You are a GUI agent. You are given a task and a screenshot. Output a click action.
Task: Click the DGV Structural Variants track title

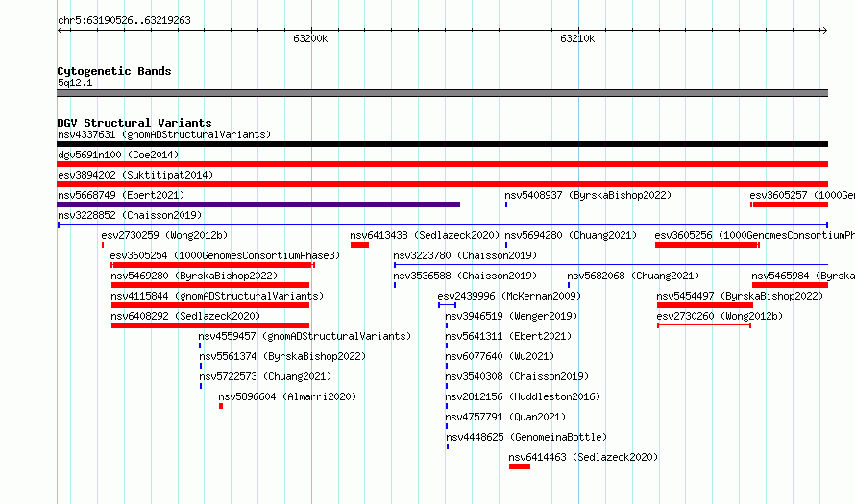click(134, 123)
